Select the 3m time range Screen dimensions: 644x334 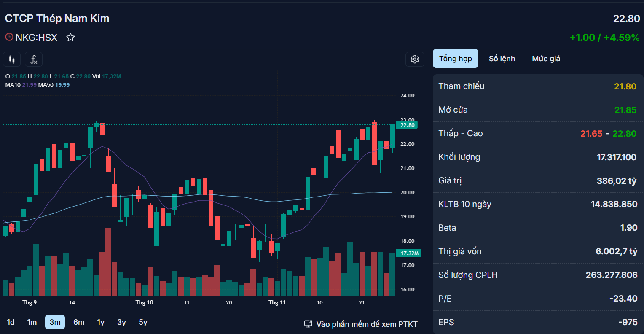55,322
